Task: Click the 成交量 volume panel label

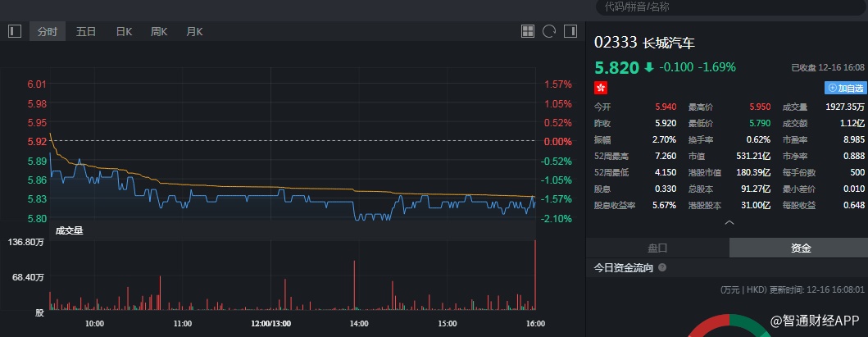Action: pos(69,230)
